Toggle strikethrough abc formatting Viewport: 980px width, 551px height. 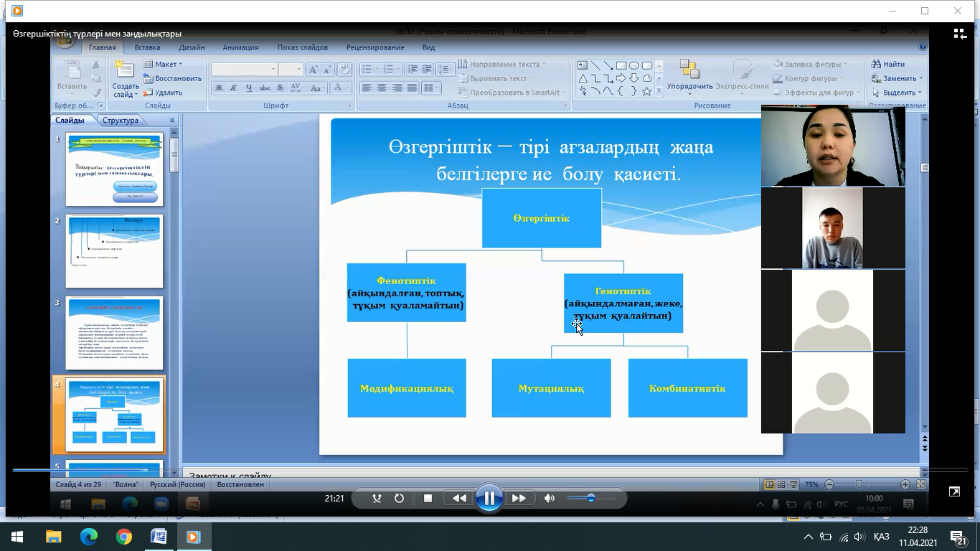tap(265, 88)
